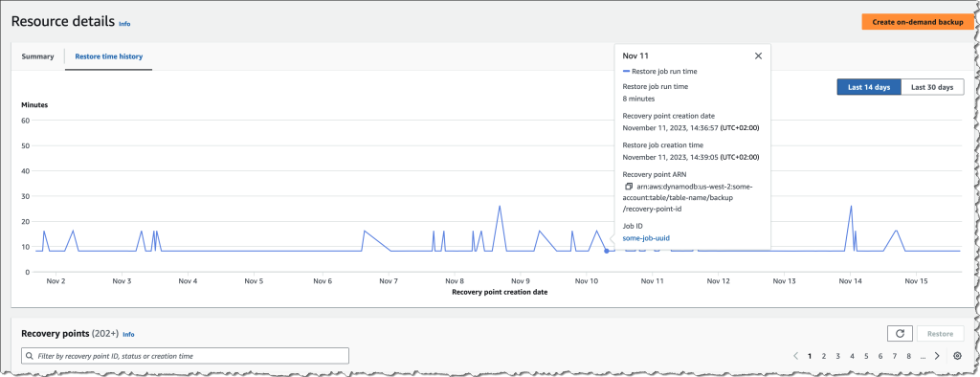Screen dimensions: 980x377
Task: Open recovery points table settings gear
Action: click(957, 356)
